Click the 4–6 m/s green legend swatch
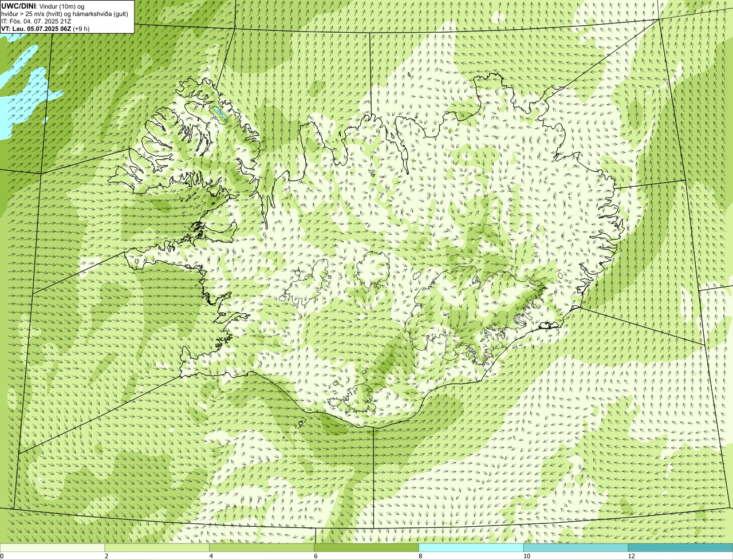The width and height of the screenshot is (733, 560). point(262,547)
